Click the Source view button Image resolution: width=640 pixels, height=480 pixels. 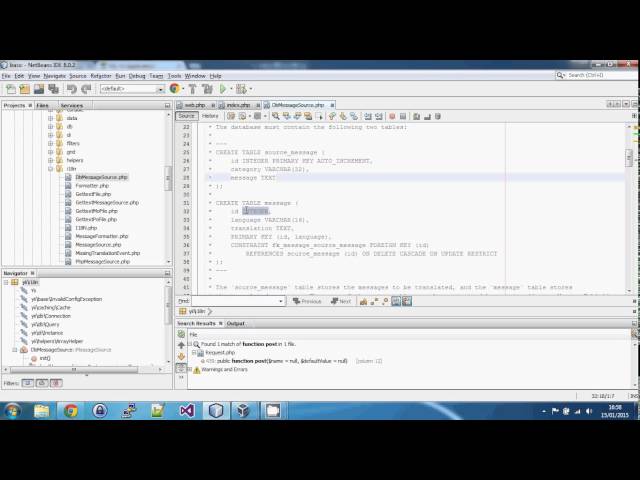pos(187,116)
